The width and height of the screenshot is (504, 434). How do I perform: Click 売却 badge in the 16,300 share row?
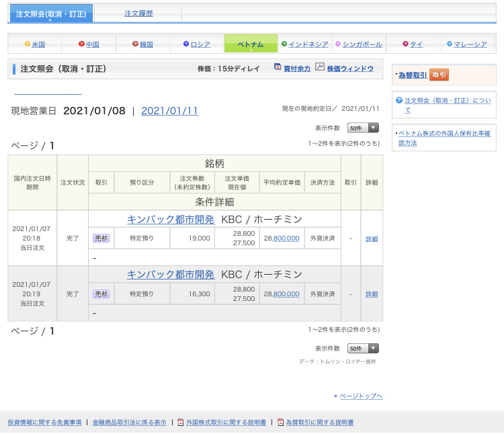pyautogui.click(x=101, y=294)
